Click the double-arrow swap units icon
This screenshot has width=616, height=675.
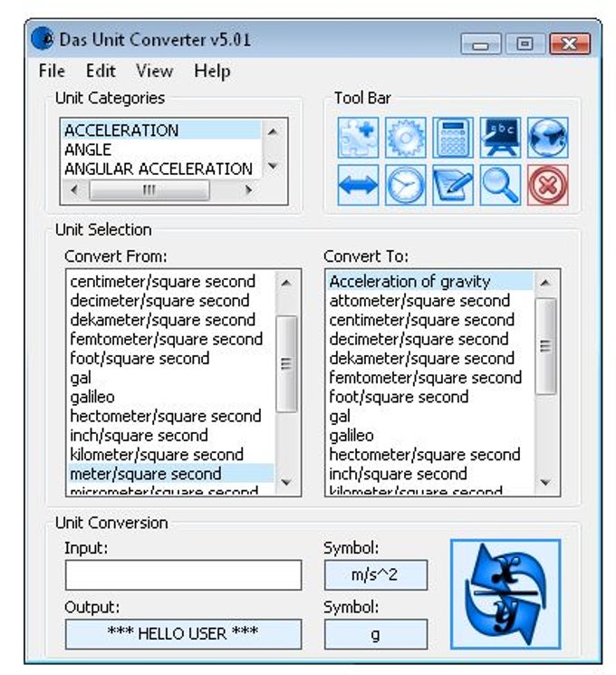[358, 185]
